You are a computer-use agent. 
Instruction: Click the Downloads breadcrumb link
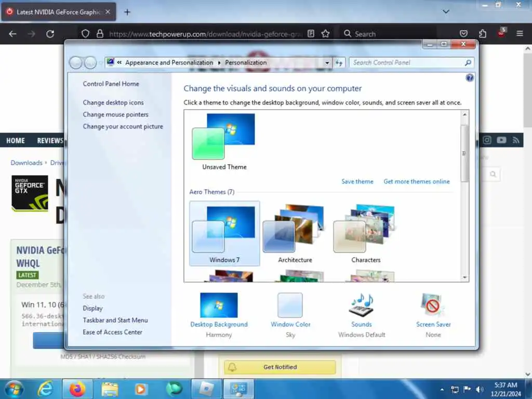26,163
